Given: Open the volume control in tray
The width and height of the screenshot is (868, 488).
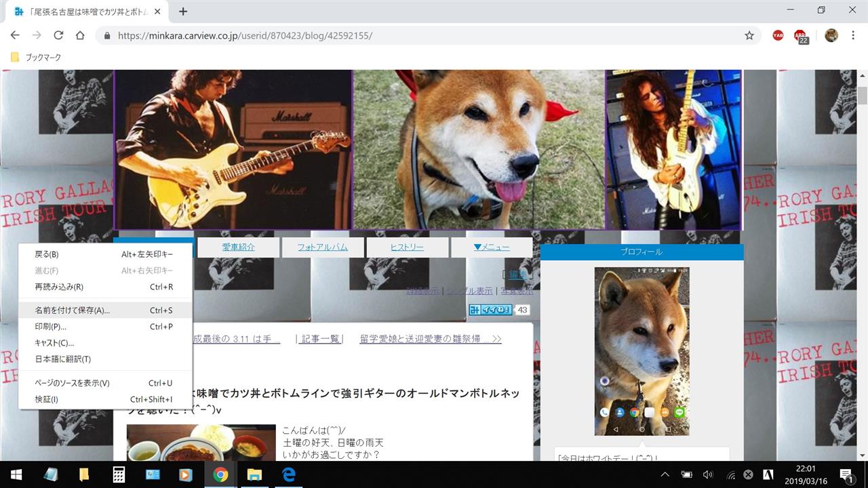Looking at the screenshot, I should click(708, 474).
